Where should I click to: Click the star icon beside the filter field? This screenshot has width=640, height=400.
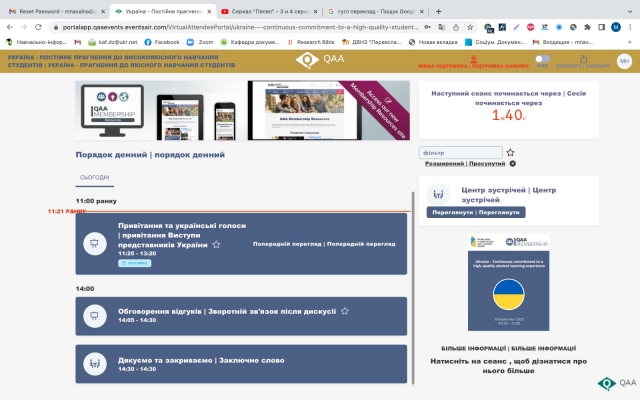pyautogui.click(x=510, y=152)
